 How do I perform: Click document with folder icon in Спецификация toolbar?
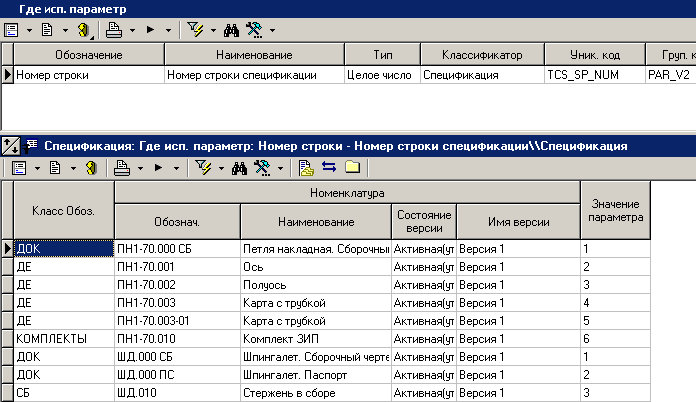click(x=307, y=167)
